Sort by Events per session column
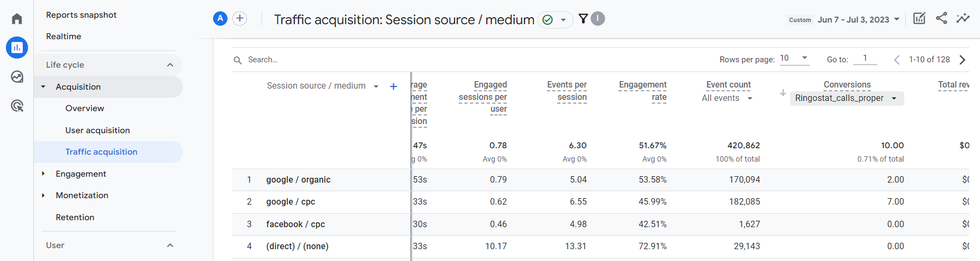 [566, 91]
